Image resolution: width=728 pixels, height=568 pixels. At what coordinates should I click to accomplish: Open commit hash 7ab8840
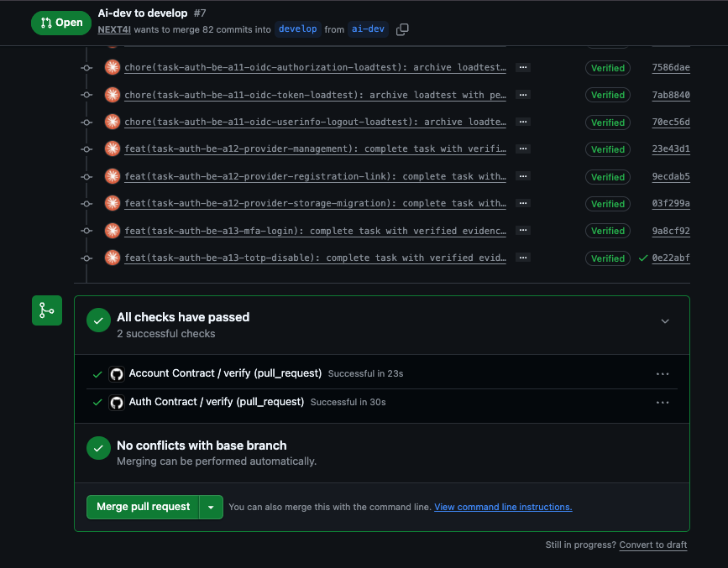tap(671, 95)
